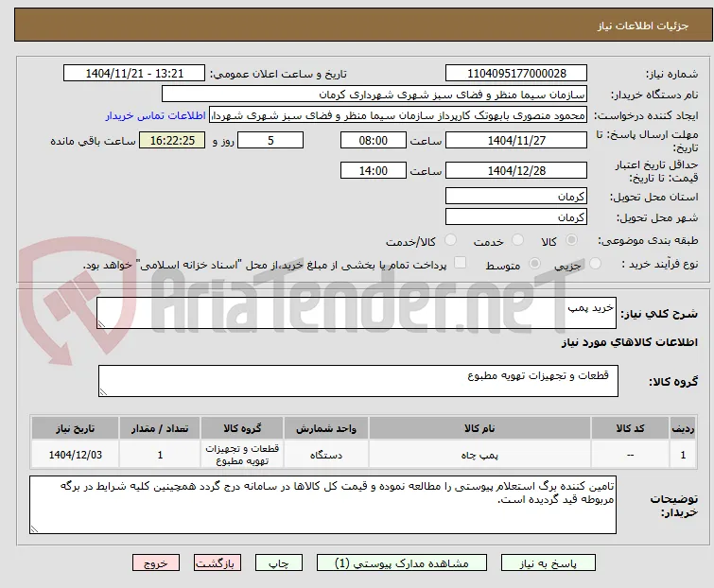Toggle the اسناد خزانه اسلامی payment checkbox
Image resolution: width=714 pixels, height=588 pixels.
(461, 263)
